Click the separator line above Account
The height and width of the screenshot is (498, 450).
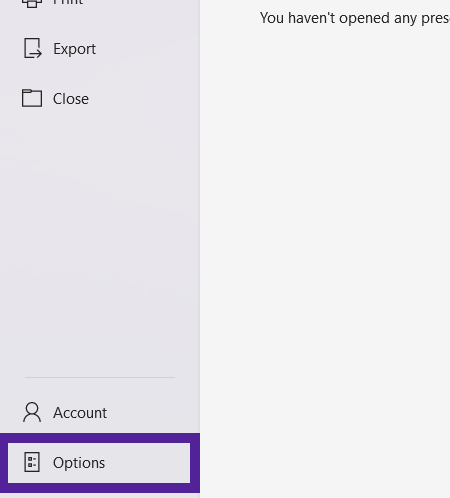[x=100, y=377]
